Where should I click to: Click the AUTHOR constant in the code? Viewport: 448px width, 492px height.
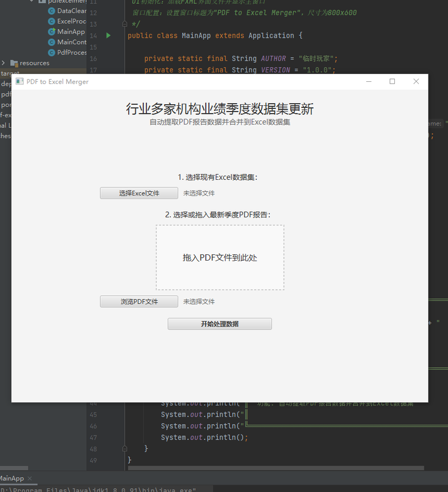pos(273,59)
